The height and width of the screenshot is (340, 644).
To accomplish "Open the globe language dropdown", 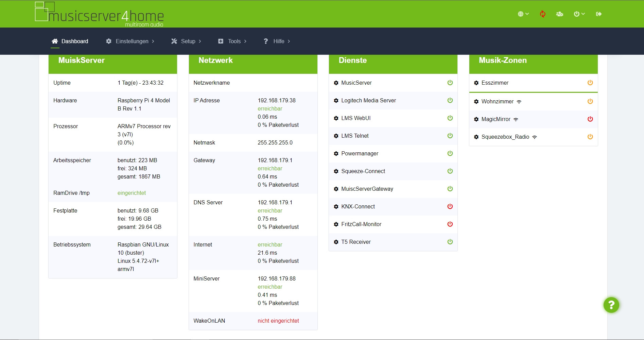I will pyautogui.click(x=523, y=14).
